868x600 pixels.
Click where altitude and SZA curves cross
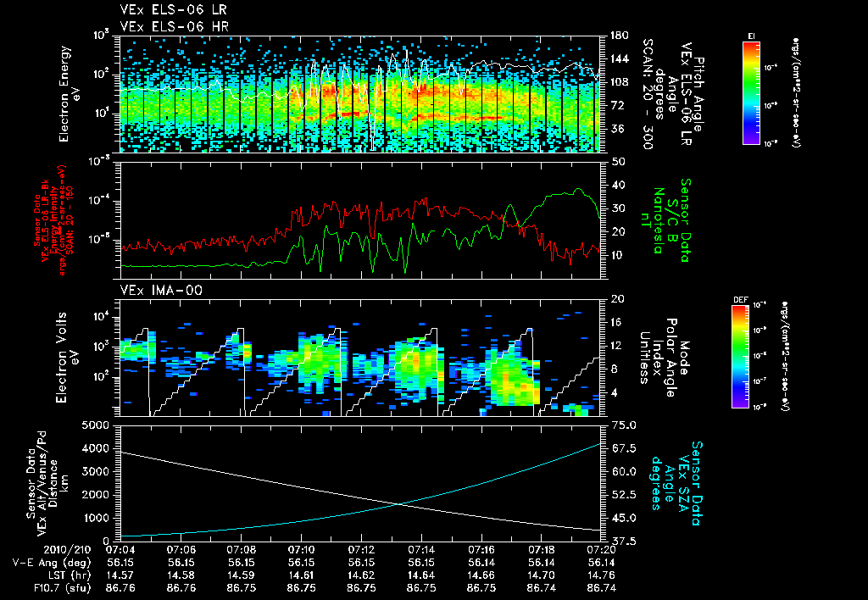tap(399, 504)
